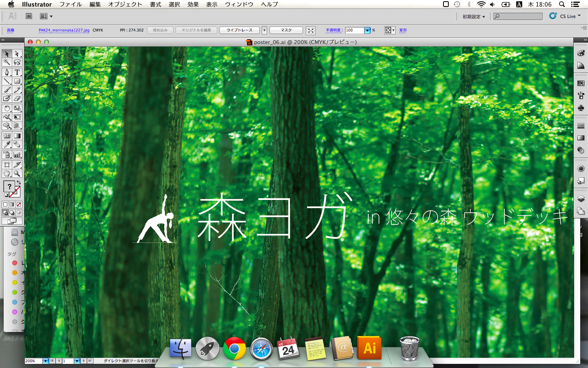
Task: Select the Line Segment tool
Action: pyautogui.click(x=7, y=81)
